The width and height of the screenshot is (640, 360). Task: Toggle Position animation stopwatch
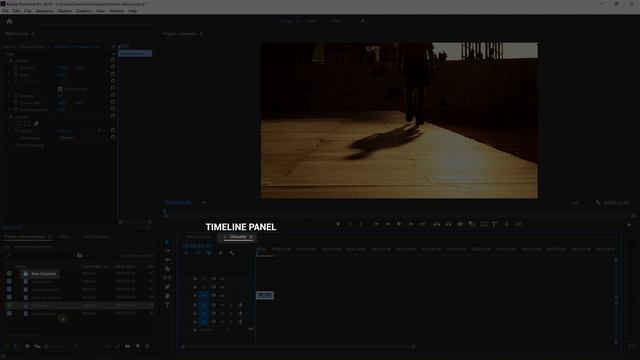16,68
